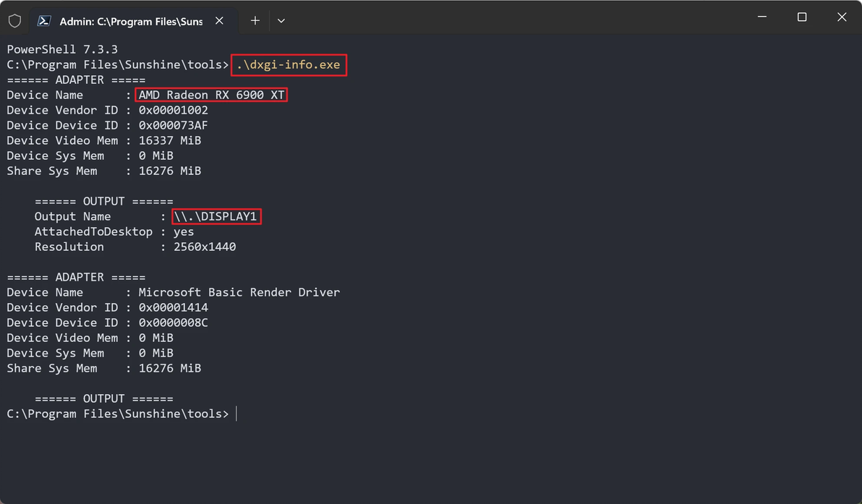862x504 pixels.
Task: Click the last '====== OUTPUT ======' header
Action: pyautogui.click(x=104, y=399)
